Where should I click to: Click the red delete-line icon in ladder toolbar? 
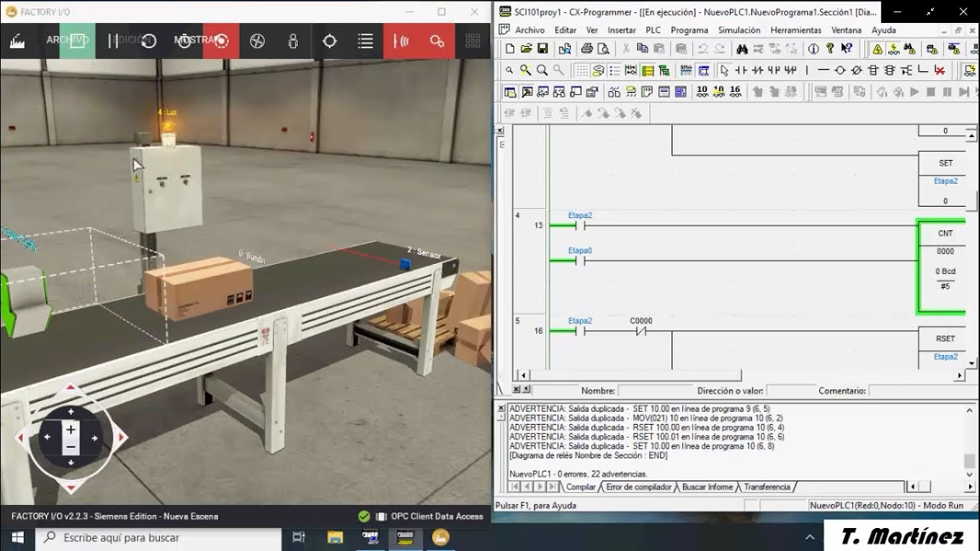click(x=939, y=70)
